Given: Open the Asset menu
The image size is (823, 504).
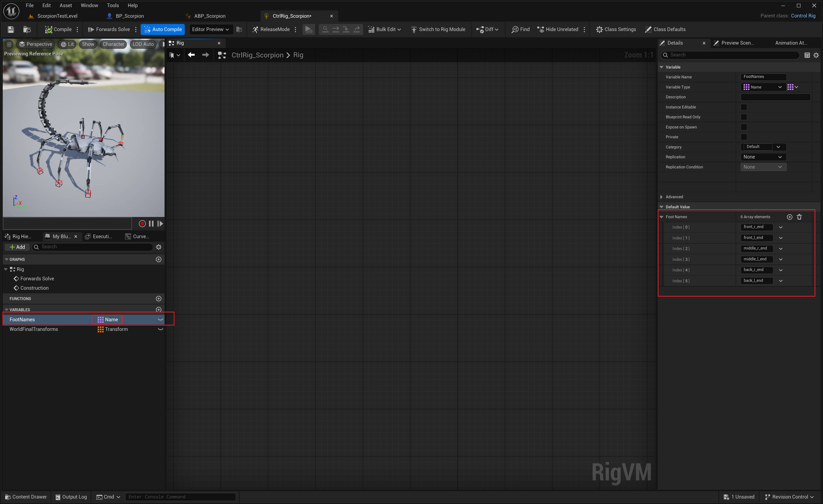Looking at the screenshot, I should [x=65, y=5].
